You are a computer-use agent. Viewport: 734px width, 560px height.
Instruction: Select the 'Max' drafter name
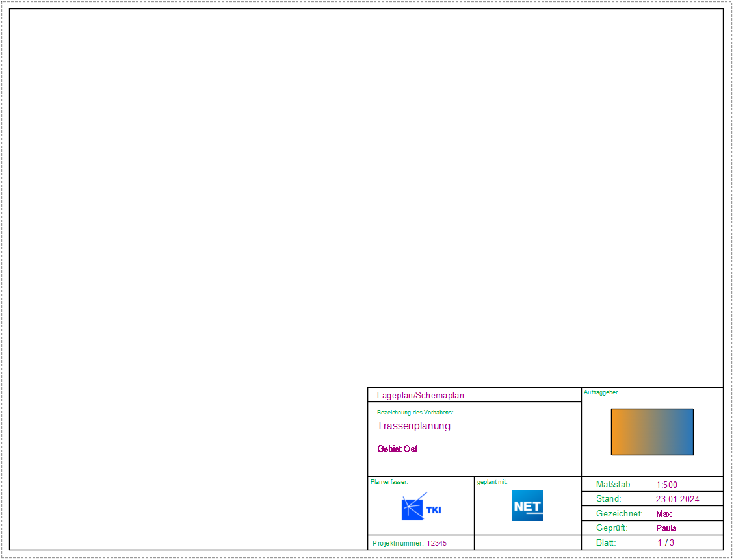click(664, 514)
